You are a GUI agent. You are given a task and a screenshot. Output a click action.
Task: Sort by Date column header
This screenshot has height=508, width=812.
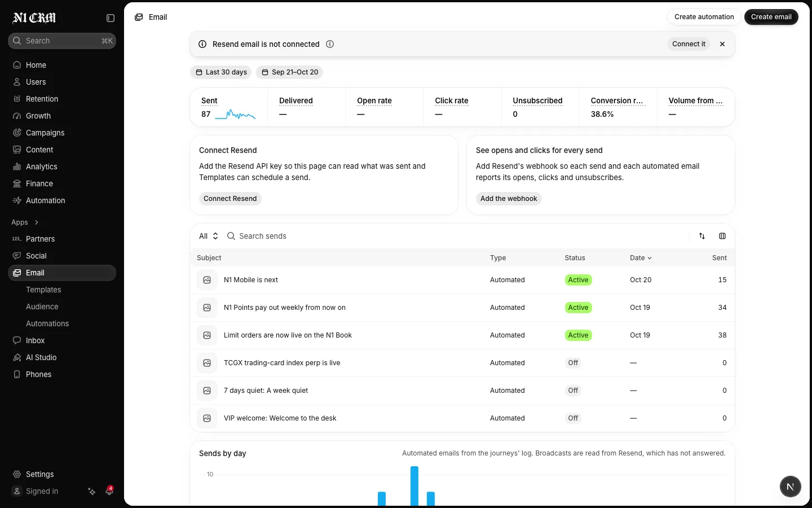[641, 258]
